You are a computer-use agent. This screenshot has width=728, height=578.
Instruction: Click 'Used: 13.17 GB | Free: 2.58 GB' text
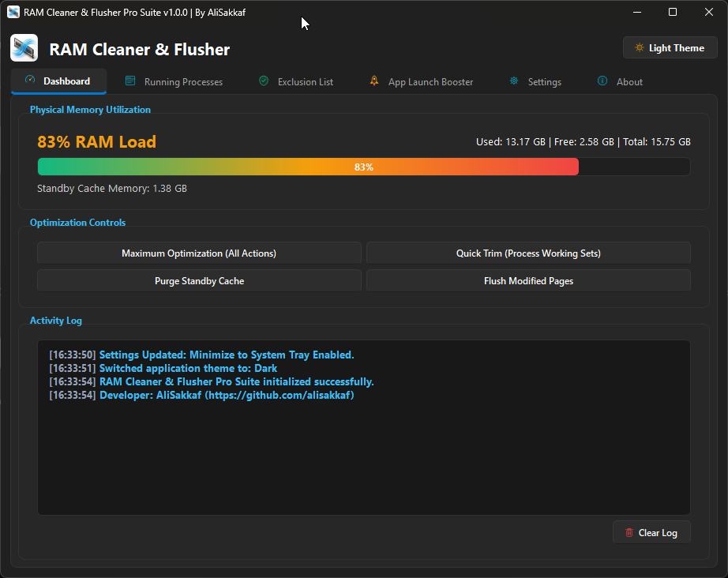(x=545, y=141)
